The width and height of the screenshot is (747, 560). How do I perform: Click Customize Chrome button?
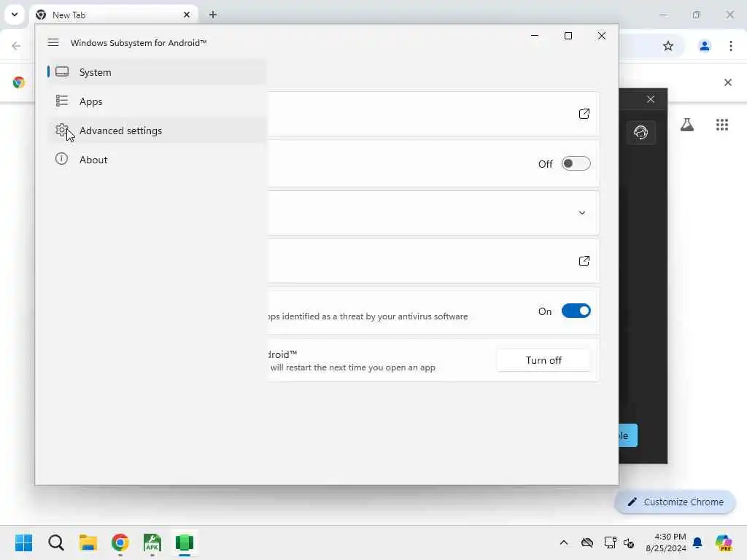(x=675, y=502)
